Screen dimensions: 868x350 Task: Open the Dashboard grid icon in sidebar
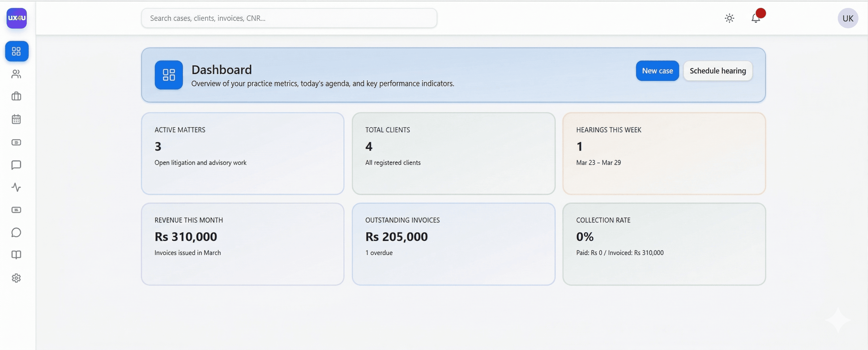point(17,51)
